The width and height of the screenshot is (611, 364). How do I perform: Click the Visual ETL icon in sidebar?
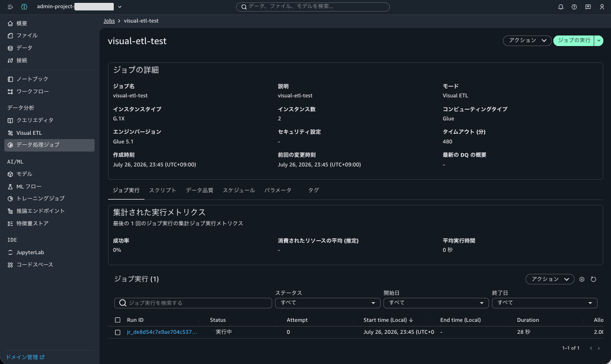click(x=11, y=133)
